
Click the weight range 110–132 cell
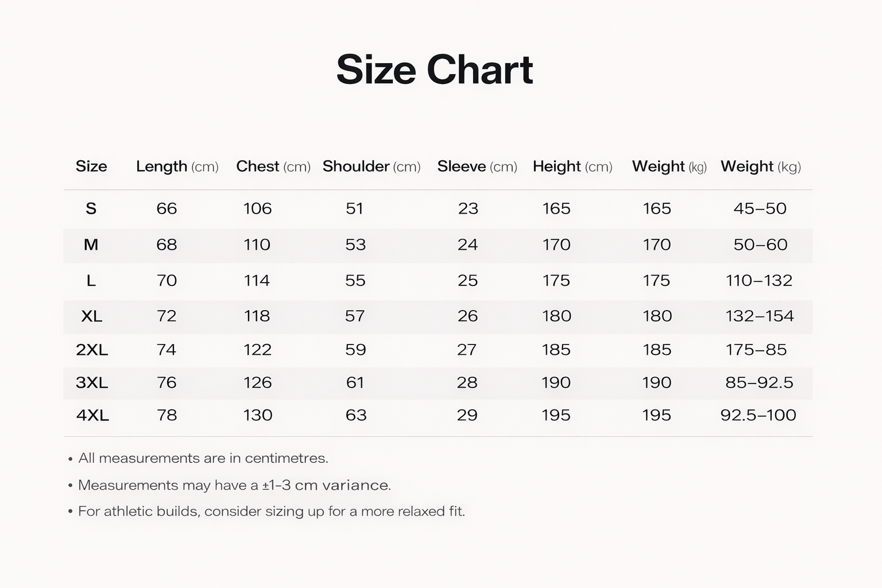tap(759, 280)
